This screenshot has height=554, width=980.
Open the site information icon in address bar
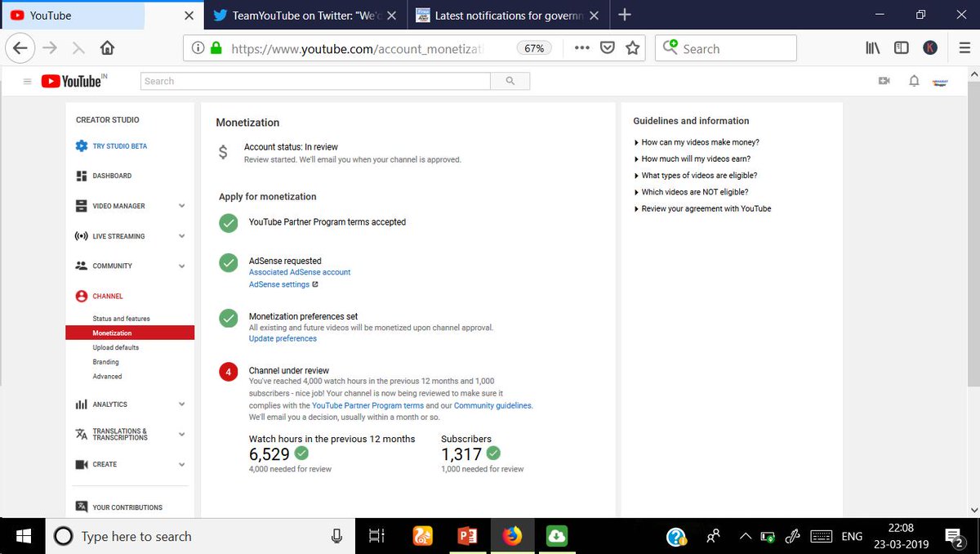click(x=198, y=48)
